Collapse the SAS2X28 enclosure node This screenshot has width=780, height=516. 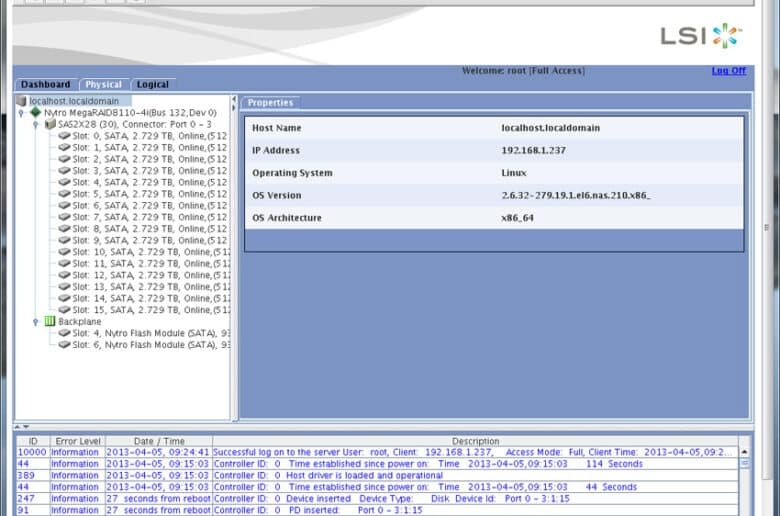click(35, 125)
